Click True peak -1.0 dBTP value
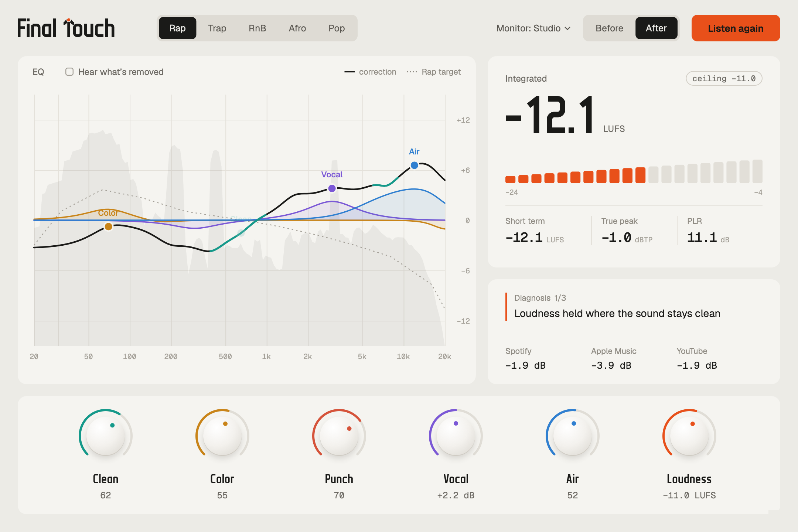798x532 pixels. pos(627,238)
